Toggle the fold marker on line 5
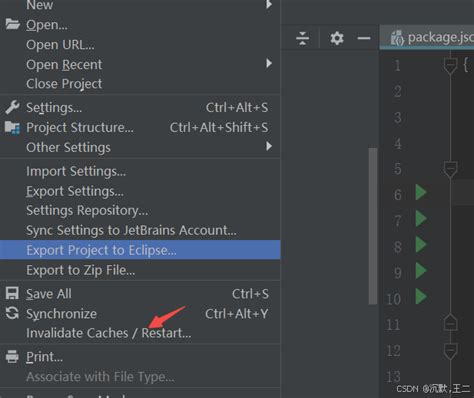The width and height of the screenshot is (474, 398). [450, 169]
